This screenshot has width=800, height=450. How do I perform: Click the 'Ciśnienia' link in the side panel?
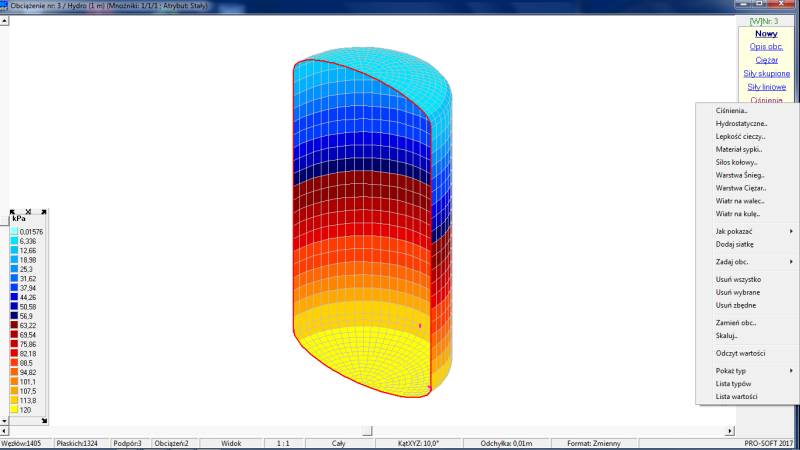766,100
